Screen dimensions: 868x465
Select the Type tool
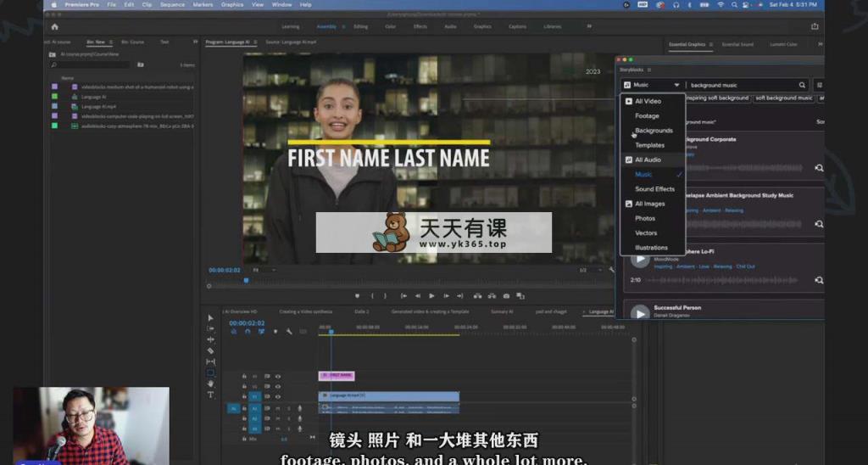pyautogui.click(x=210, y=395)
